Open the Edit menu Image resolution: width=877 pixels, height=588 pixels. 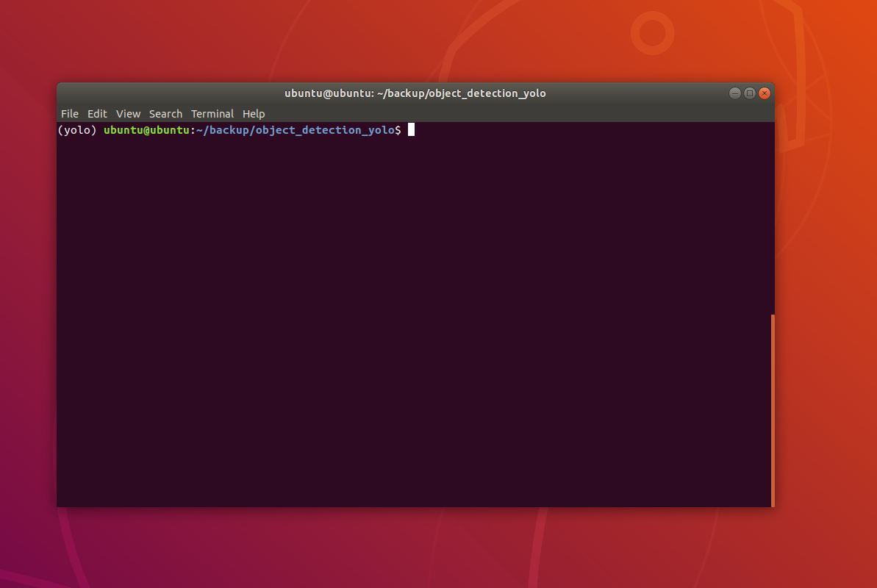pyautogui.click(x=97, y=114)
